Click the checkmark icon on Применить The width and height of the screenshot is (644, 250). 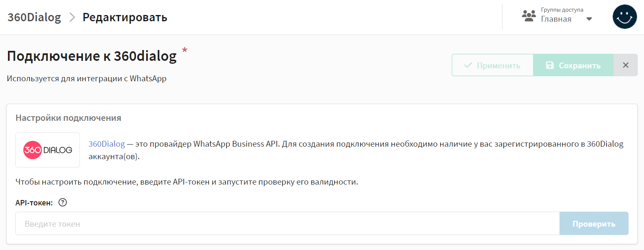click(468, 65)
